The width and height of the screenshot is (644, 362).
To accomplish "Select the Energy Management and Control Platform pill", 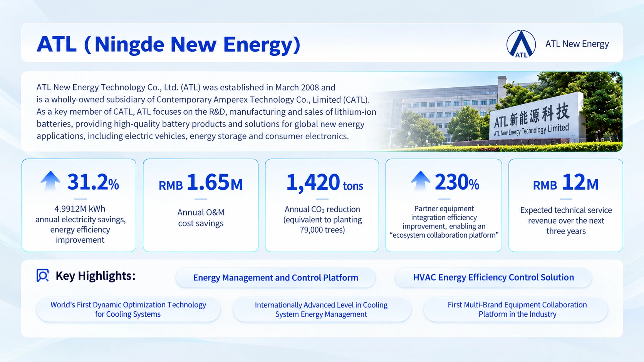I will (275, 278).
